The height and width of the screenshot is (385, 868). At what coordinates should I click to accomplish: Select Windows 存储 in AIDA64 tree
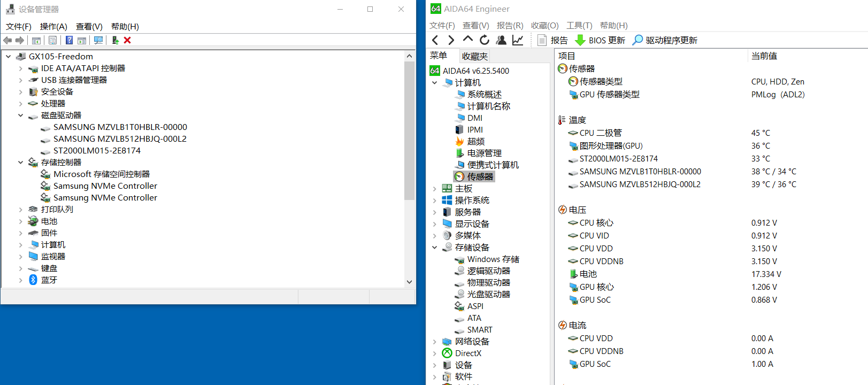pos(493,259)
